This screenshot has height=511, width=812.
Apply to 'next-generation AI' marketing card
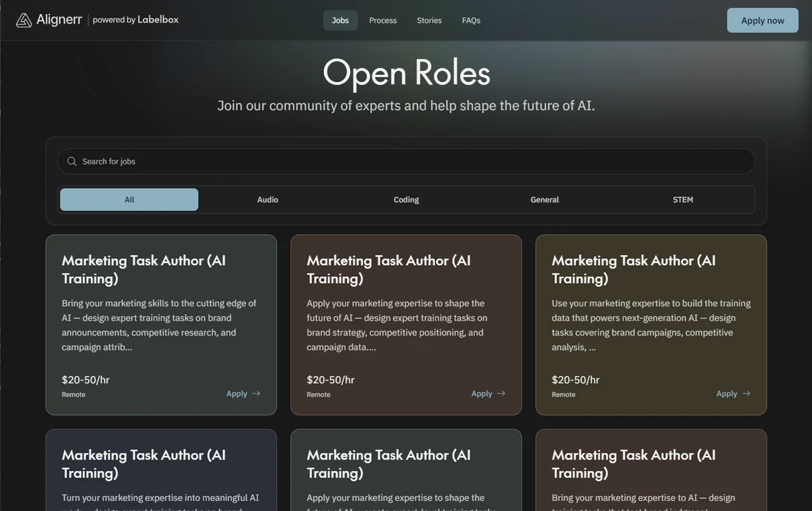tap(734, 393)
